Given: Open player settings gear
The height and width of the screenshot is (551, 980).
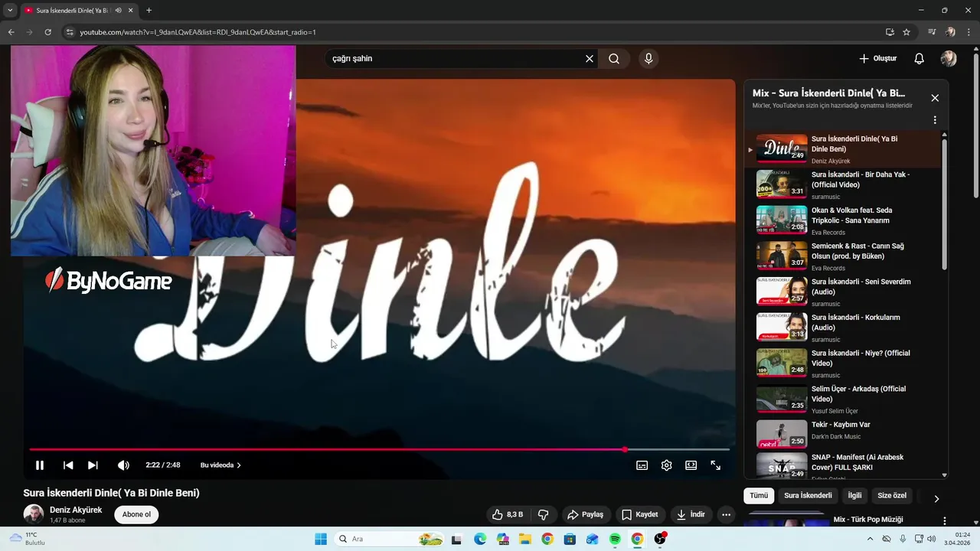Looking at the screenshot, I should pos(667,465).
